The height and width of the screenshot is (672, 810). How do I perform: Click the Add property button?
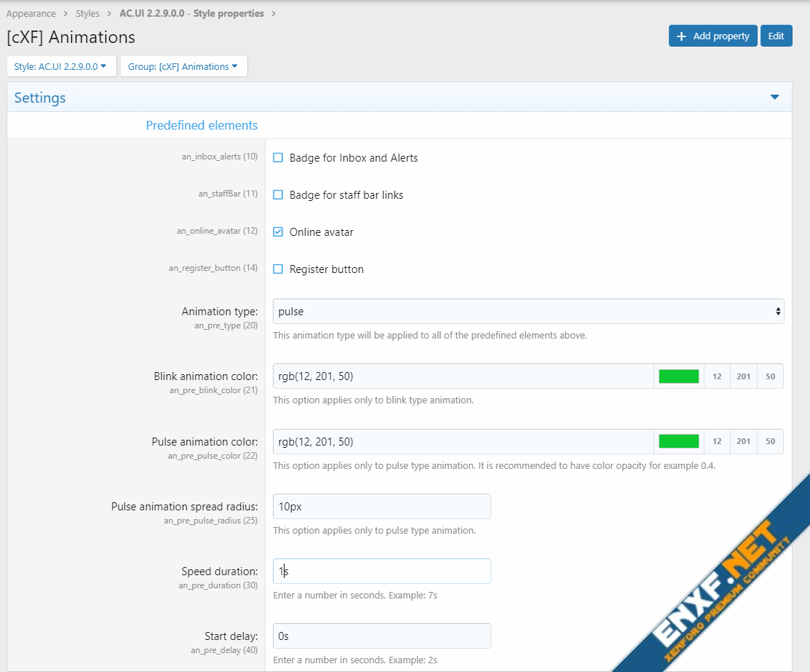coord(712,36)
